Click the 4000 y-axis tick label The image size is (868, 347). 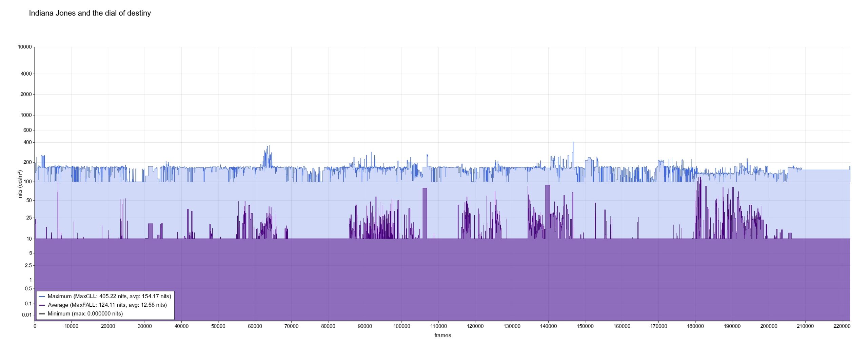[26, 74]
